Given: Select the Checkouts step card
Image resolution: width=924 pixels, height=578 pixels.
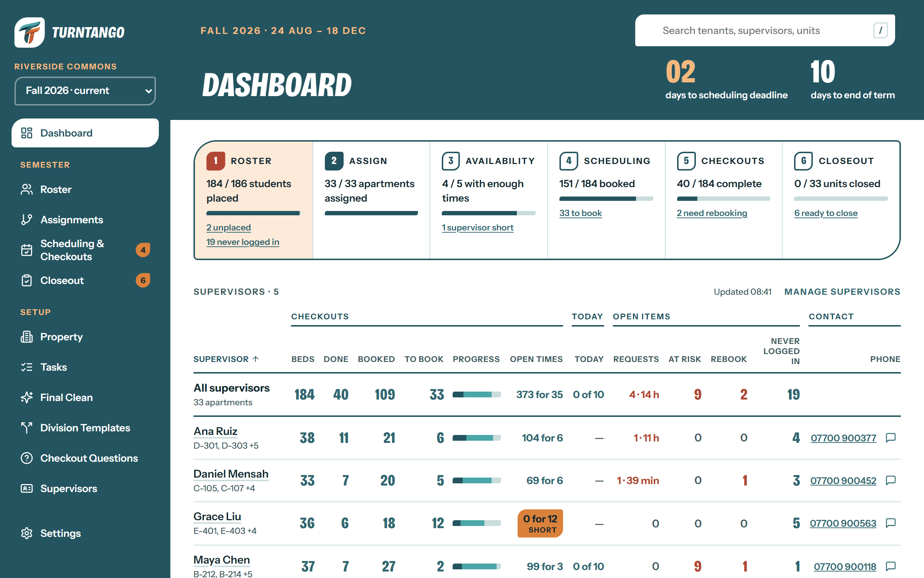Looking at the screenshot, I should 723,200.
